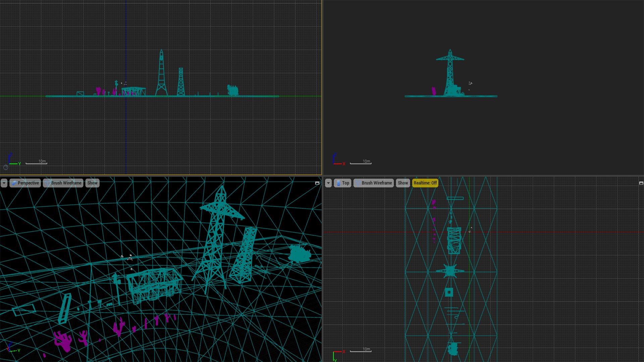
Task: Click the 10m scale bar in side viewport
Action: click(x=37, y=163)
